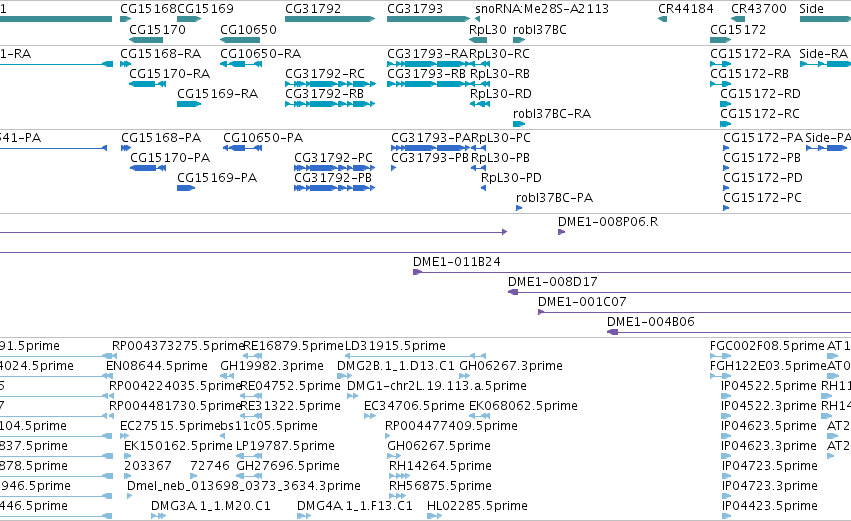Open the CG15170-PA protein
851x521 pixels.
tap(148, 168)
